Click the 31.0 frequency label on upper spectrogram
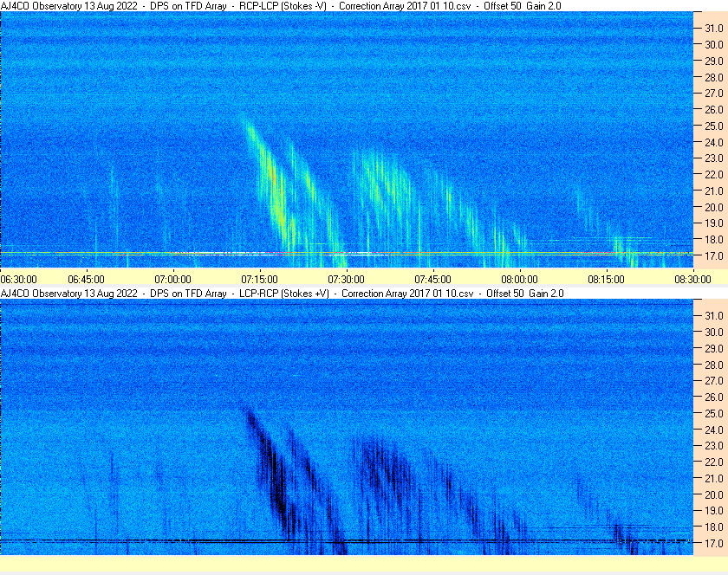Screen dimensions: 728x575 tap(714, 29)
